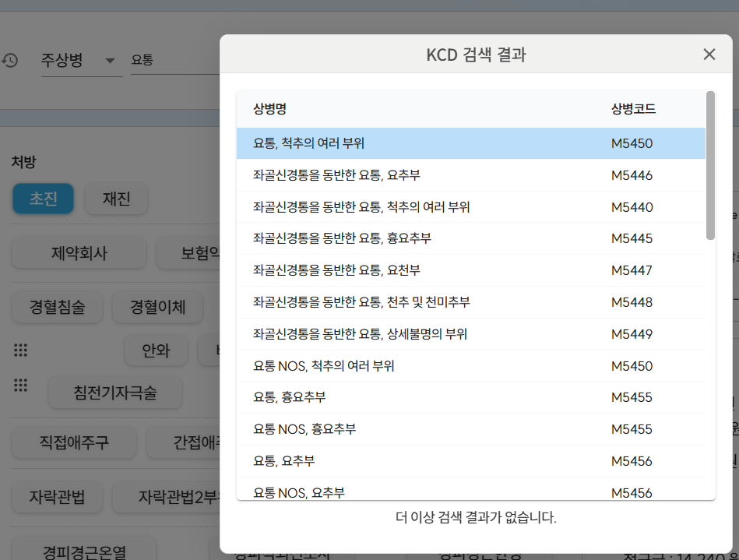Choose 좌골신경통을 동반한 요통, 흉요추부 row

(470, 238)
